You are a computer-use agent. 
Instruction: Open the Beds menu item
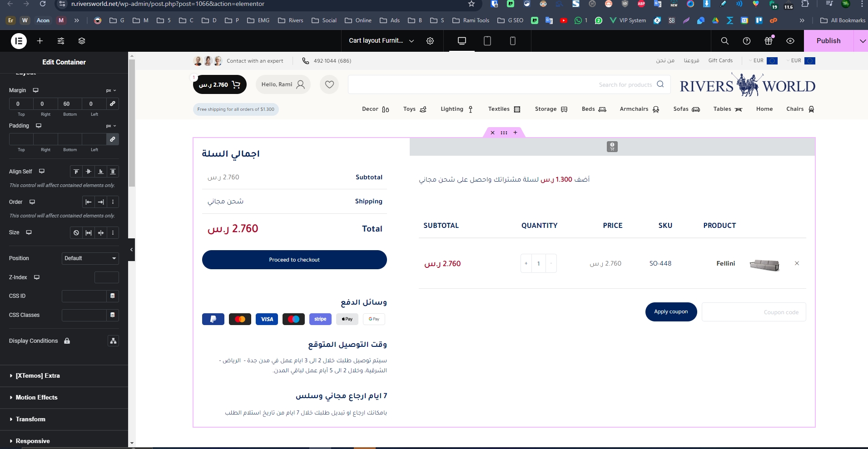(x=594, y=109)
